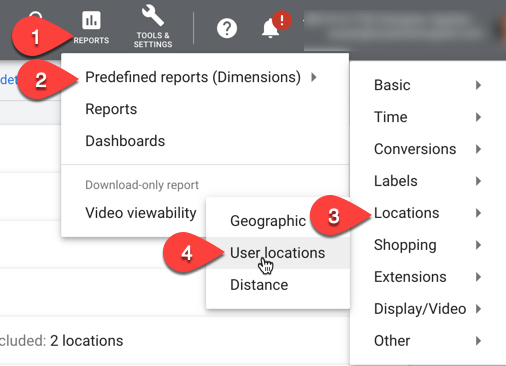This screenshot has width=506, height=366.
Task: Expand the Time submenu arrow
Action: [x=478, y=117]
